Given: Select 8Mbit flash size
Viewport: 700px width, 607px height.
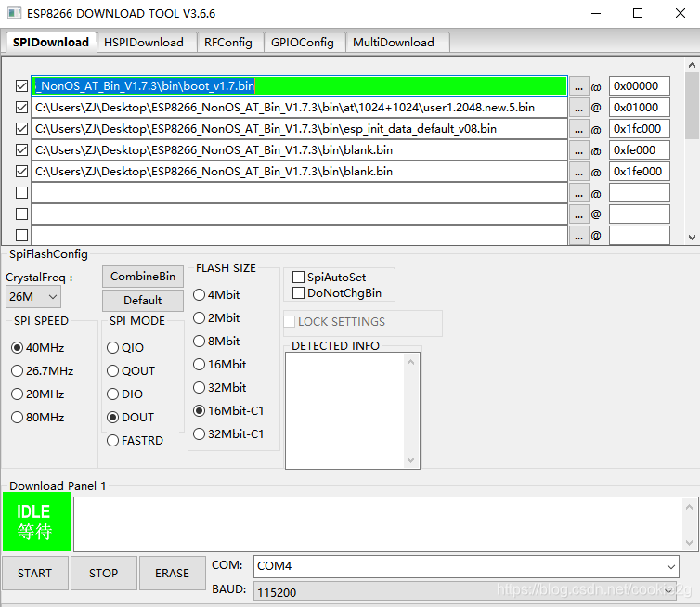Looking at the screenshot, I should click(x=216, y=342).
